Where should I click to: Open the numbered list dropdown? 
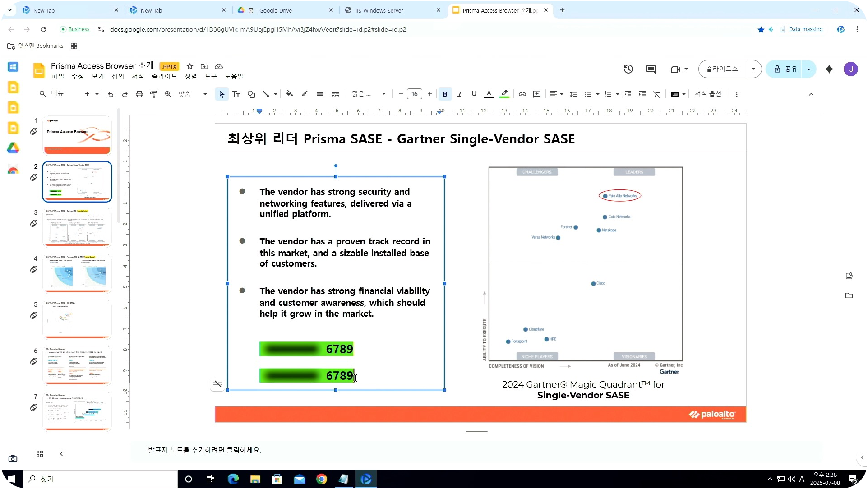[x=611, y=94]
